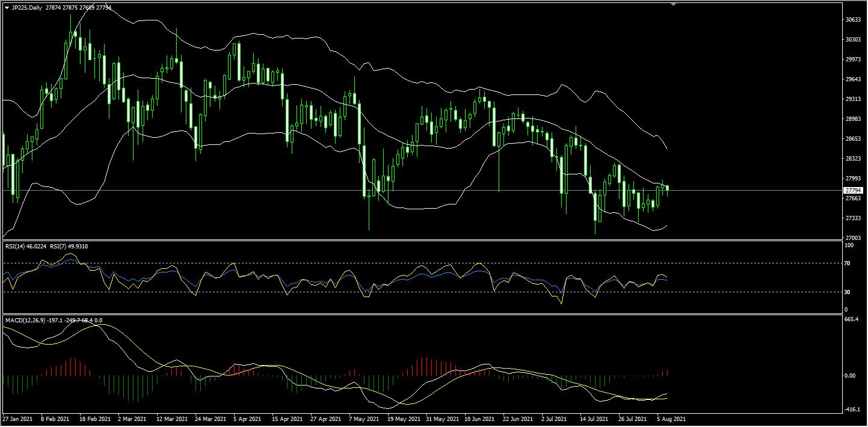The height and width of the screenshot is (427, 868).
Task: Select the 27 Jan 2021 date marker
Action: coord(17,418)
